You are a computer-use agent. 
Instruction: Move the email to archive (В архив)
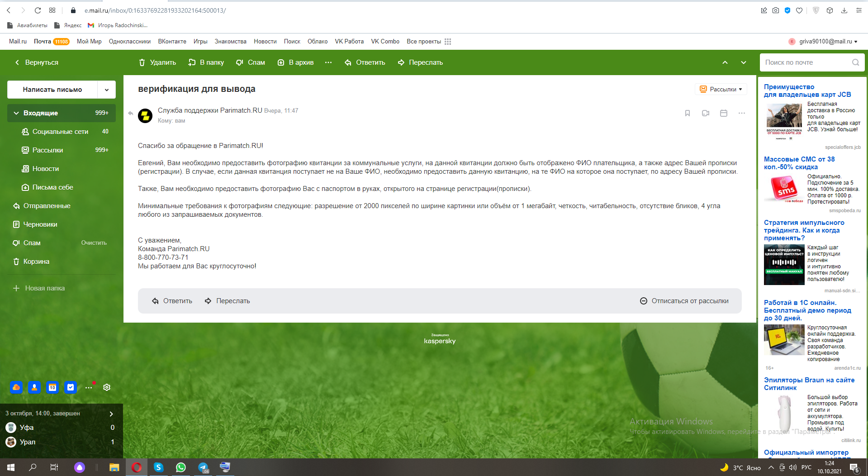tap(295, 62)
